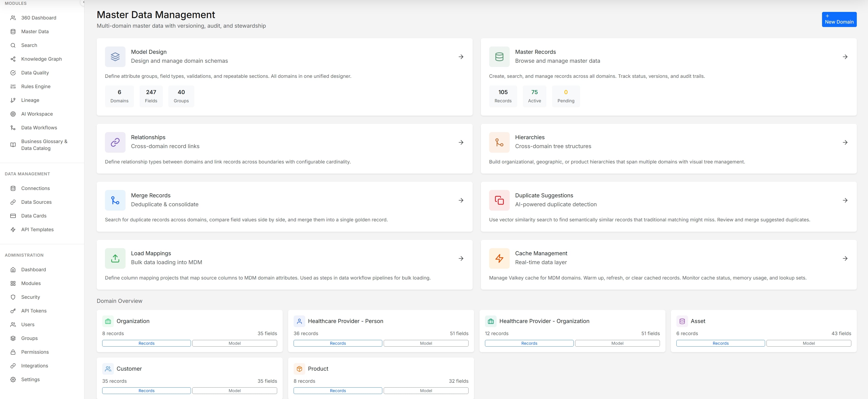Select API Tokens under Administration
This screenshot has height=399, width=868.
34,311
